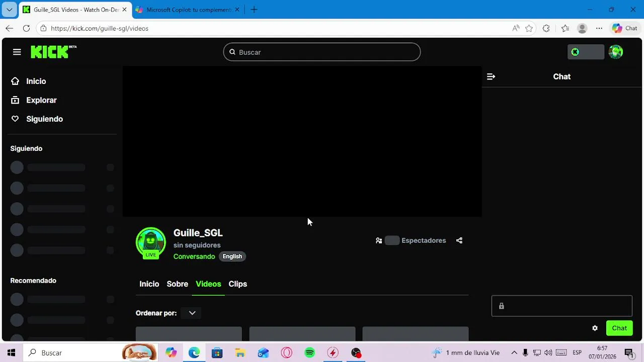Open Outlook from the taskbar

click(x=263, y=353)
